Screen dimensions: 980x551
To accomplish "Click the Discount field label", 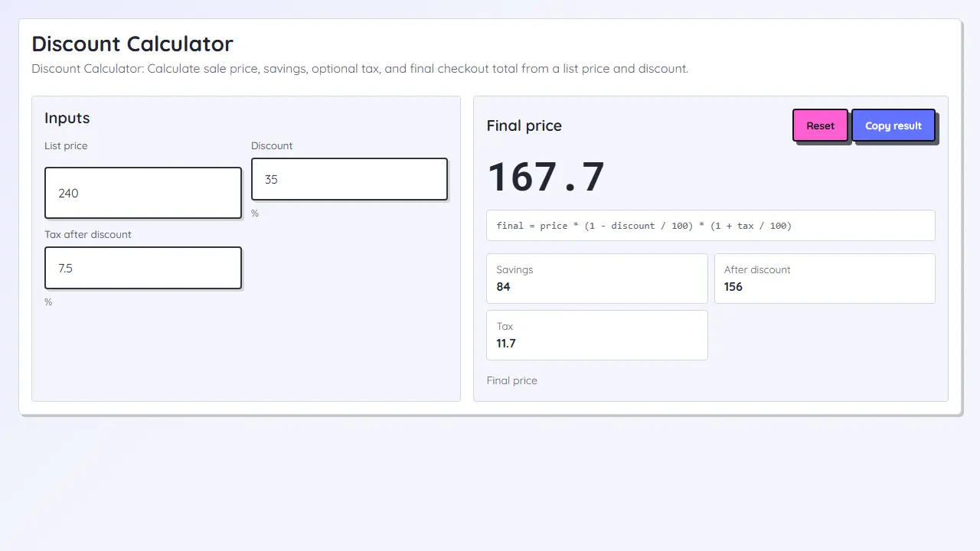I will pos(272,145).
